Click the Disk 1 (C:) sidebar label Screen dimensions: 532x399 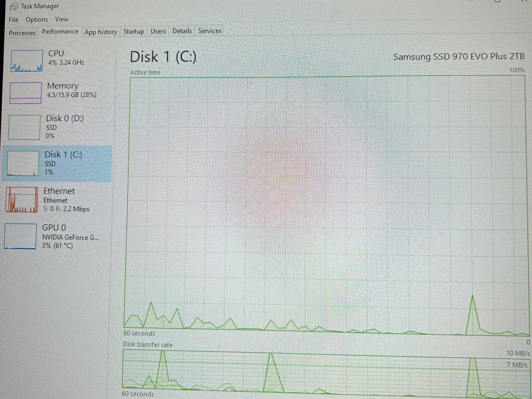point(63,163)
